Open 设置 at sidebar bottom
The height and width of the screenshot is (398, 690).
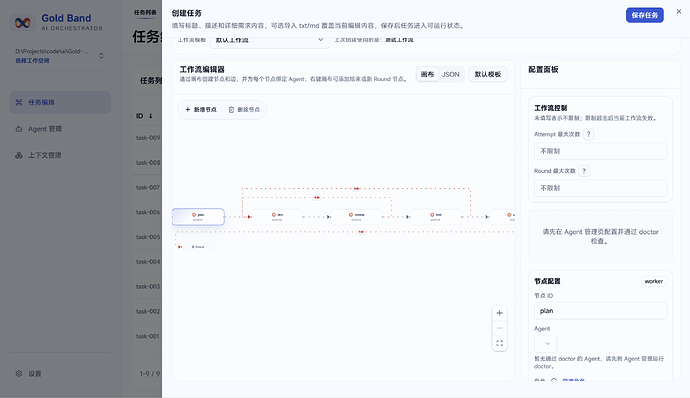[x=60, y=374]
